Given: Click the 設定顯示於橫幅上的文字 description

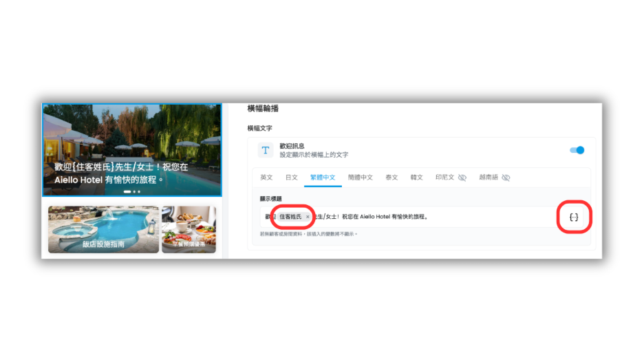Looking at the screenshot, I should pos(314,155).
